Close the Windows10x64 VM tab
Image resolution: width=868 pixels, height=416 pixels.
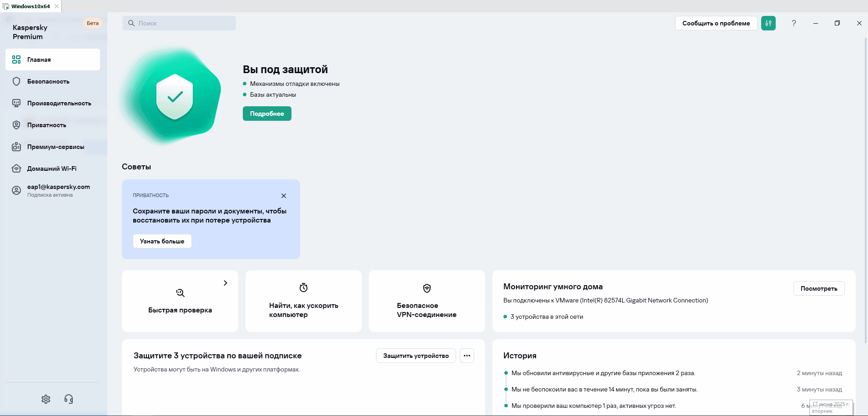[56, 6]
